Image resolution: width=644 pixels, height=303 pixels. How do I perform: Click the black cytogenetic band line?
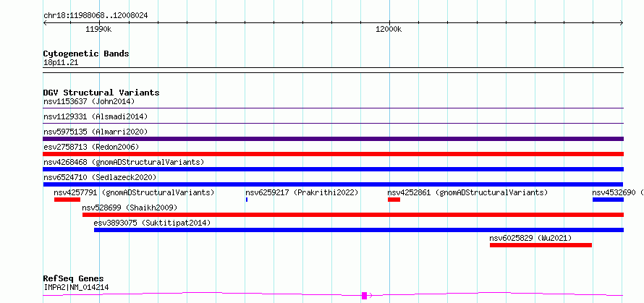click(x=334, y=70)
